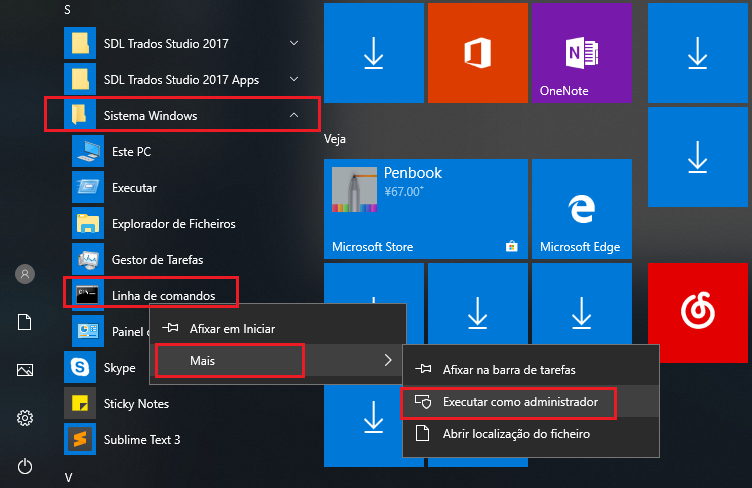
Task: Click the shield icon beside Executar como administrador
Action: coord(423,401)
